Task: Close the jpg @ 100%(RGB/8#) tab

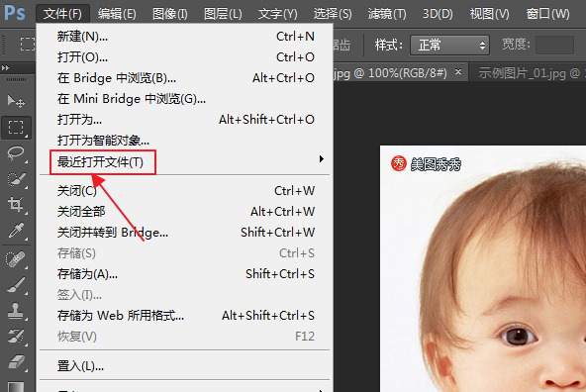Action: click(x=458, y=71)
